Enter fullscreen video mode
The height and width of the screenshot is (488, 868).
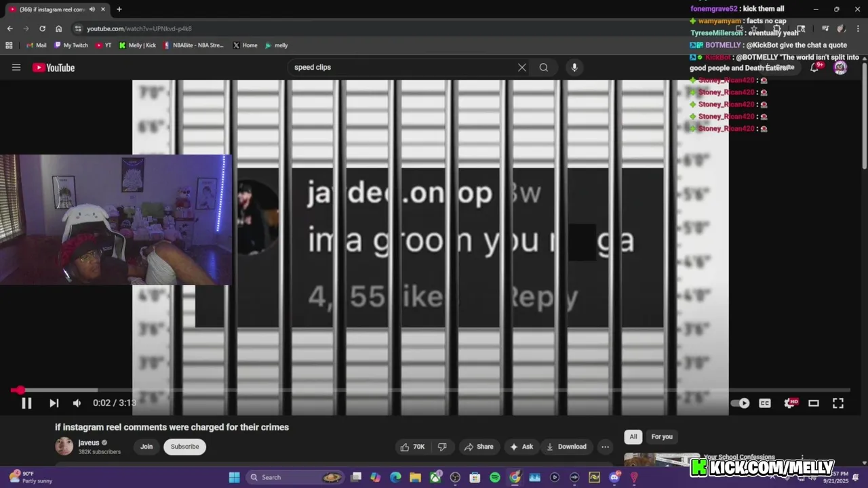[838, 403]
